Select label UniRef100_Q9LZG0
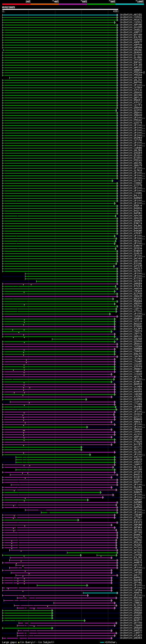The width and height of the screenshot is (146, 644). pyautogui.click(x=131, y=80)
